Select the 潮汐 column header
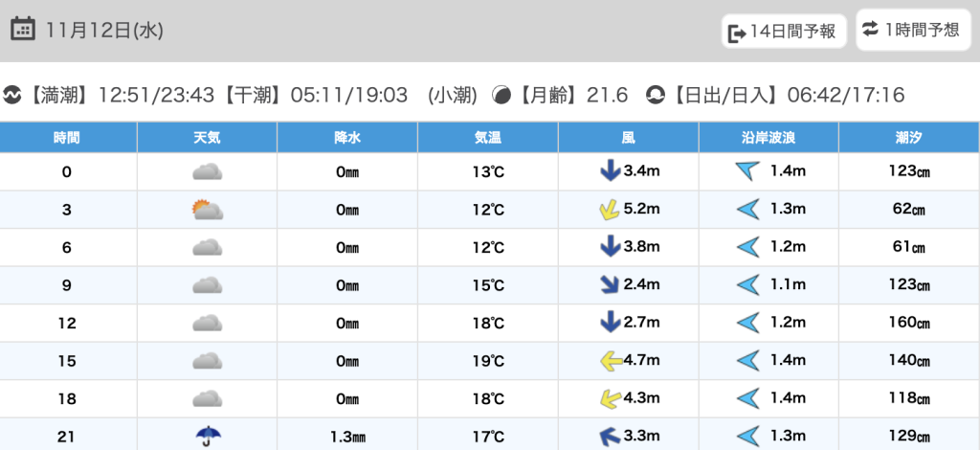This screenshot has width=980, height=450. pyautogui.click(x=908, y=138)
